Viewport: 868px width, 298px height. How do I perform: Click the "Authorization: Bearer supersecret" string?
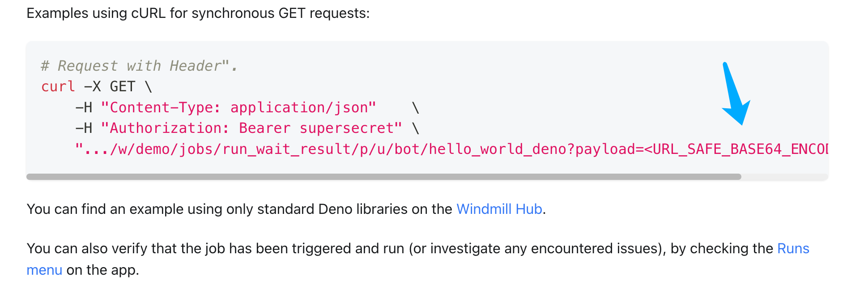point(251,128)
